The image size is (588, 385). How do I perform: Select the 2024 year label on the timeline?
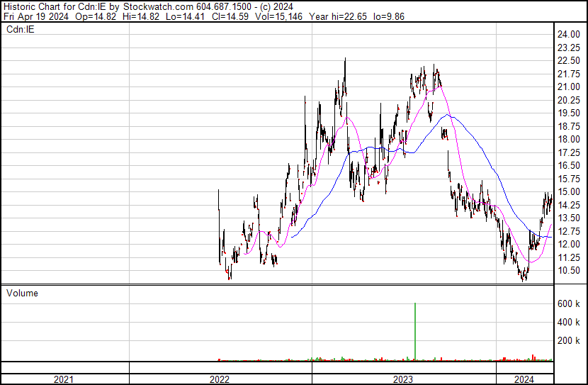(524, 379)
